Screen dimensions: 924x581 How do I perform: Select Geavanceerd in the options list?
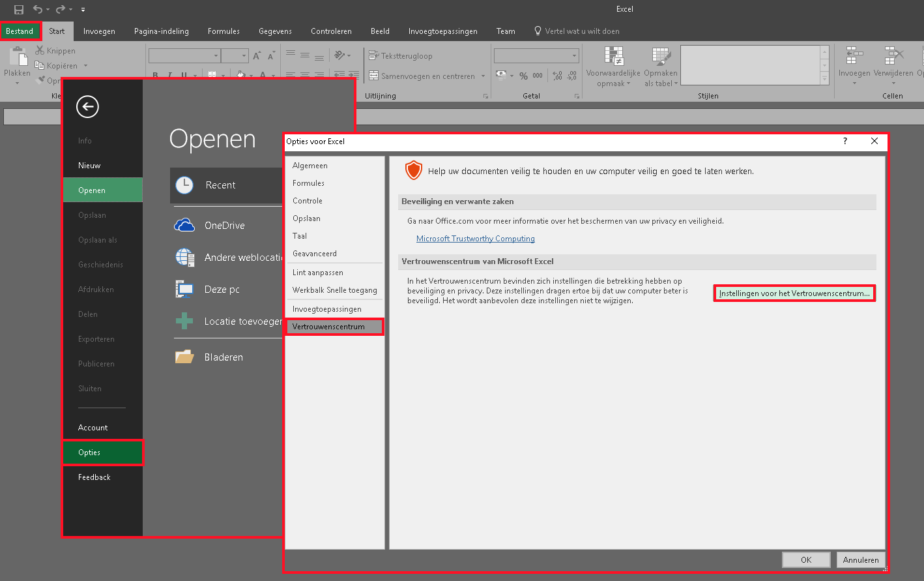point(315,254)
